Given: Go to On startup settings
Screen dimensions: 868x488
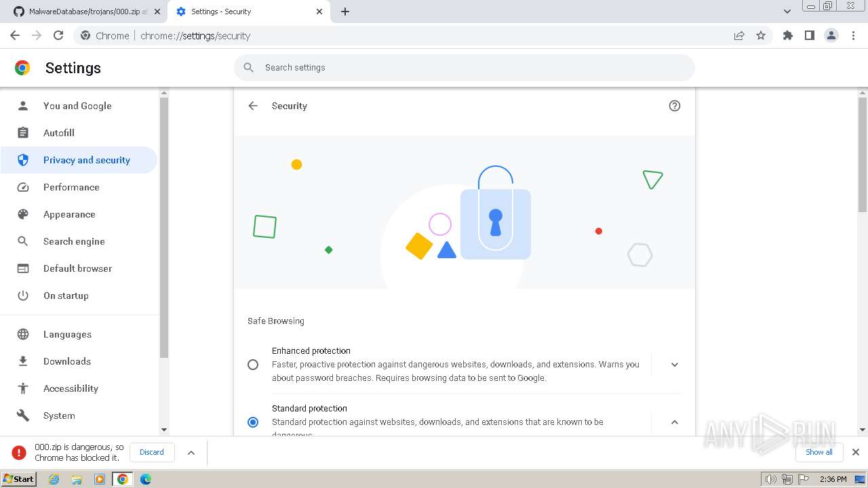Looking at the screenshot, I should click(x=79, y=296).
